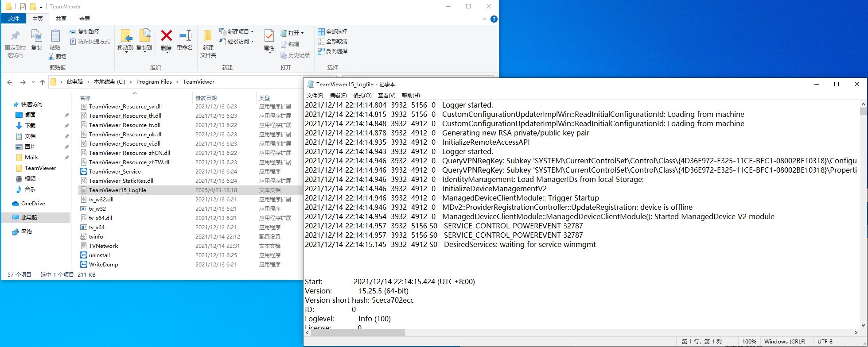Click the Explorer Back arrow

pyautogui.click(x=10, y=82)
